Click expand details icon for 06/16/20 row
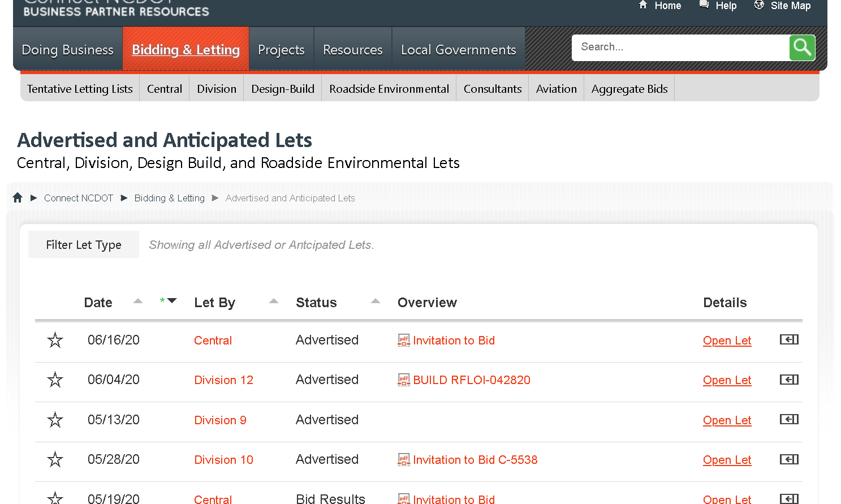Screen dimensions: 841x504 coord(788,339)
